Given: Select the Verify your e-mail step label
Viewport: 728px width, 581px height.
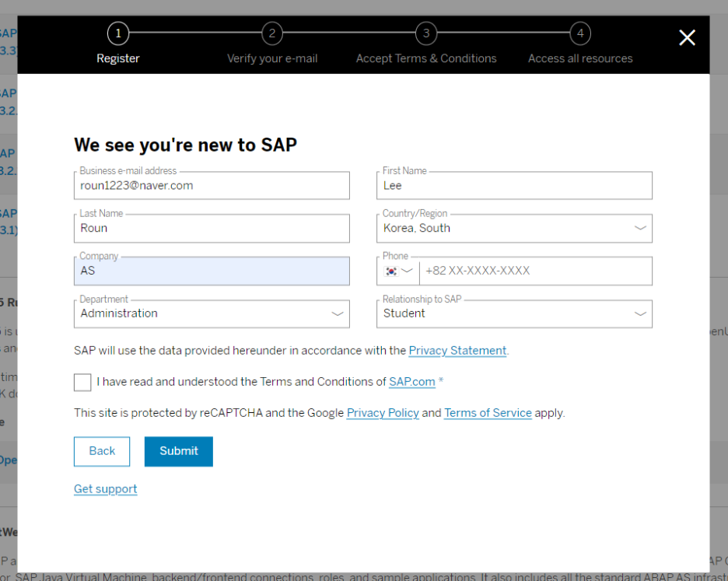Looking at the screenshot, I should tap(272, 58).
